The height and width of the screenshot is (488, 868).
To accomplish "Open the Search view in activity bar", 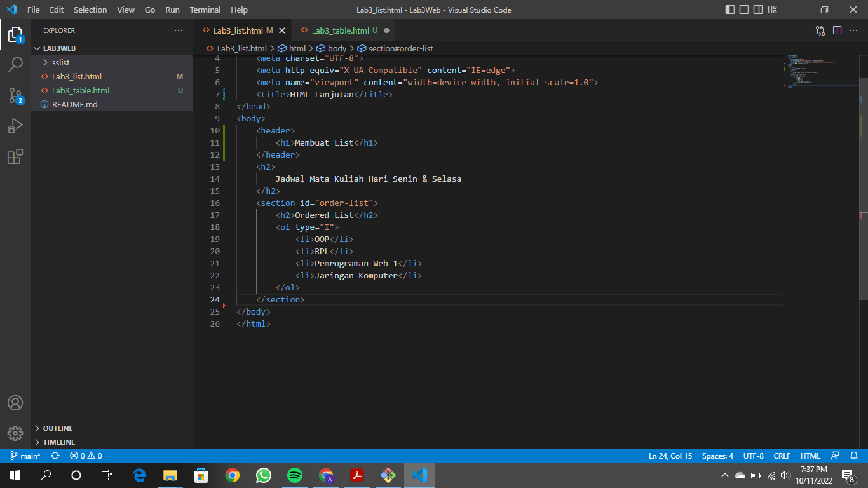I will (x=15, y=65).
